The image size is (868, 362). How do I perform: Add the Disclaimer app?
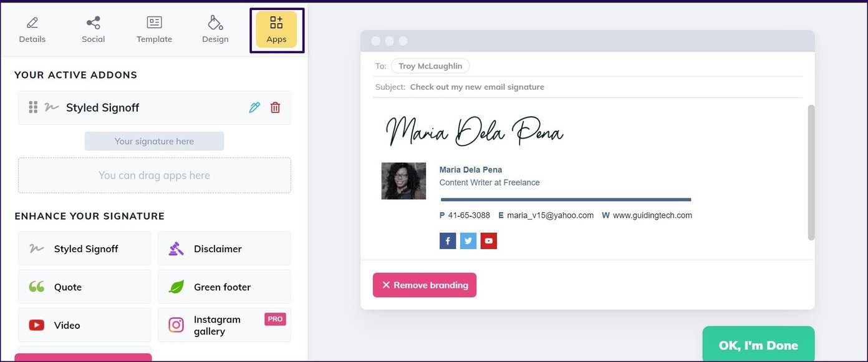pos(224,248)
